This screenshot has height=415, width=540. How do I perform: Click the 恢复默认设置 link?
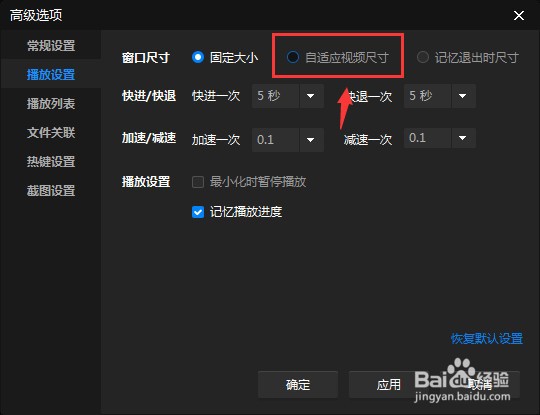tap(487, 339)
